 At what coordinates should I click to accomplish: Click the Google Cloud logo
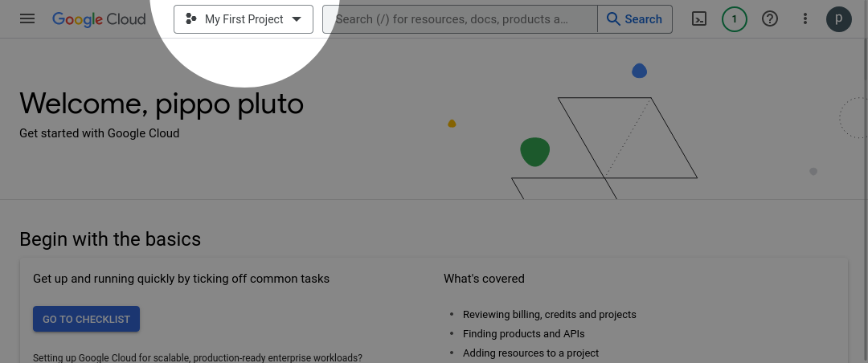(99, 19)
